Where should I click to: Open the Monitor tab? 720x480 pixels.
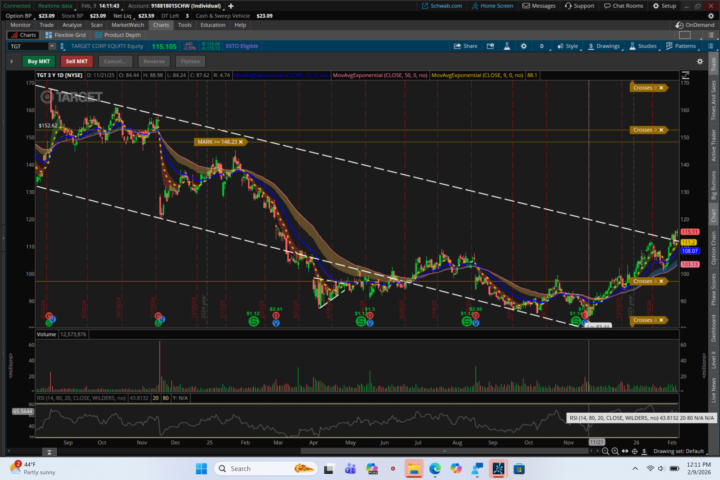[20, 25]
